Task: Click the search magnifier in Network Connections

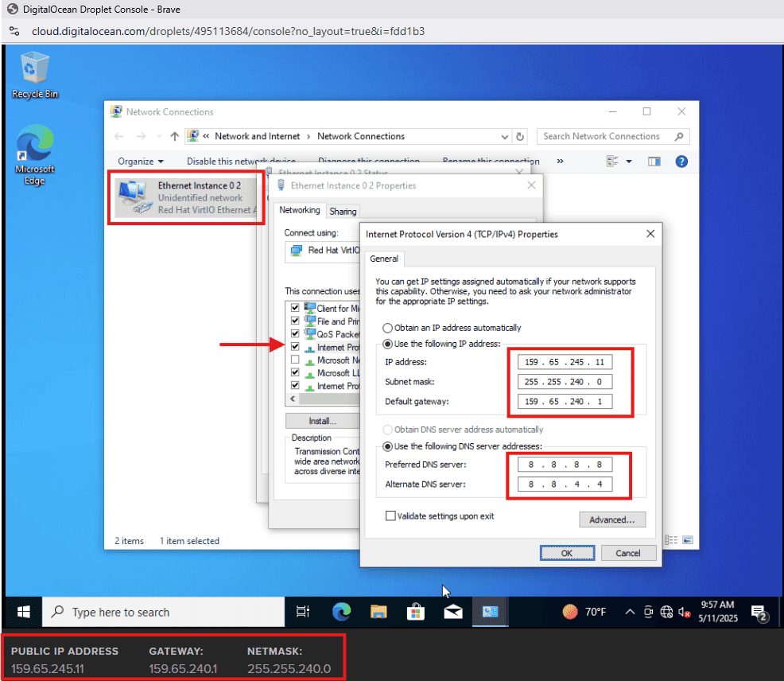Action: 679,136
